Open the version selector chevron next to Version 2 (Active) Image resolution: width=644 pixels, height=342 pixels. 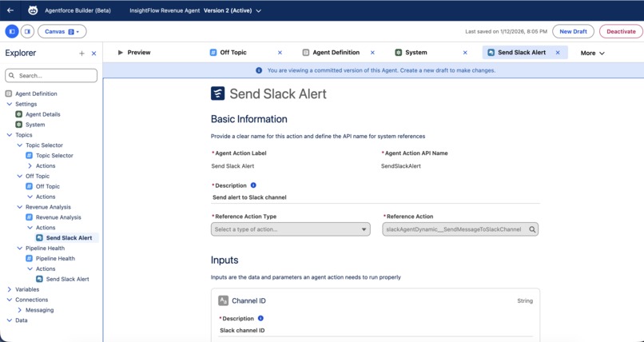258,11
